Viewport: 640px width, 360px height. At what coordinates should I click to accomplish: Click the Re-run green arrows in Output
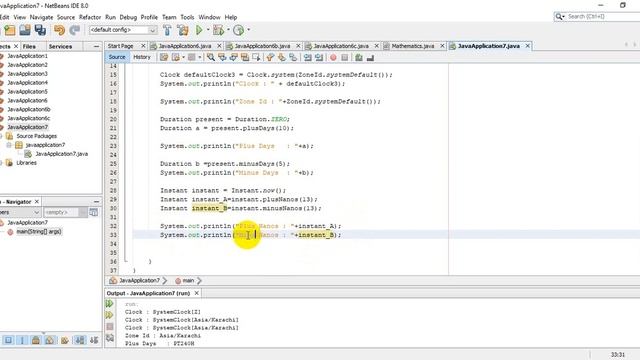[x=109, y=304]
